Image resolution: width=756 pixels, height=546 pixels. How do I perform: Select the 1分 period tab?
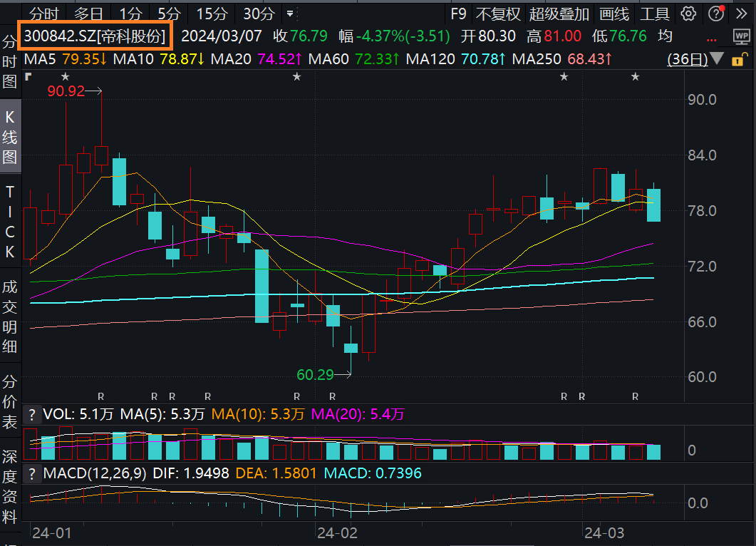coord(130,14)
